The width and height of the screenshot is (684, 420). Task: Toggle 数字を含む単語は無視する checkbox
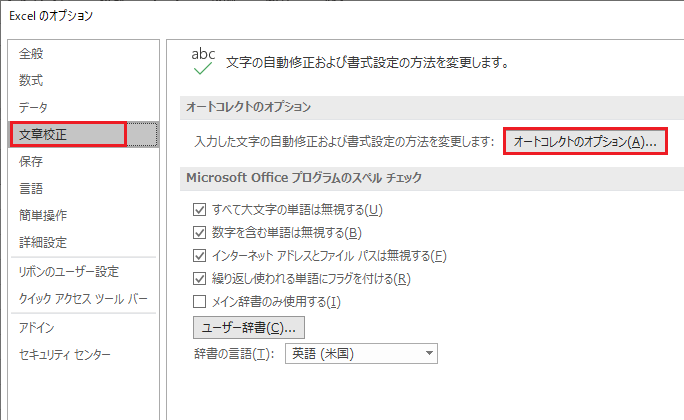click(199, 233)
